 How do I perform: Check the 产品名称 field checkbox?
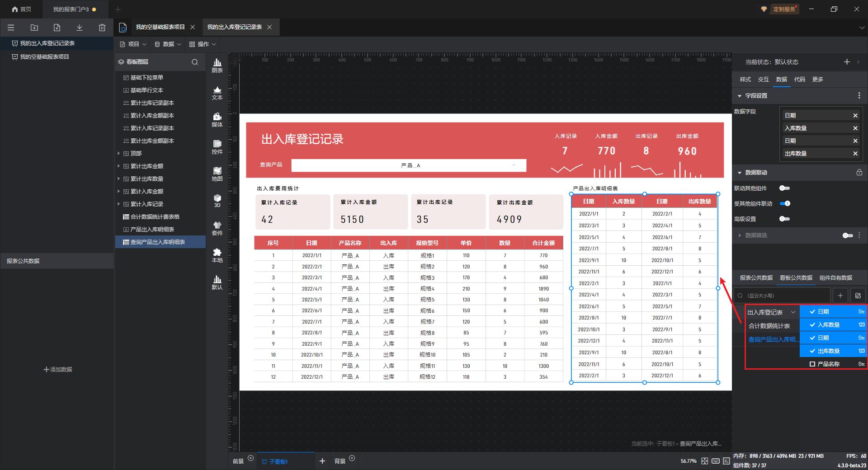pyautogui.click(x=812, y=364)
